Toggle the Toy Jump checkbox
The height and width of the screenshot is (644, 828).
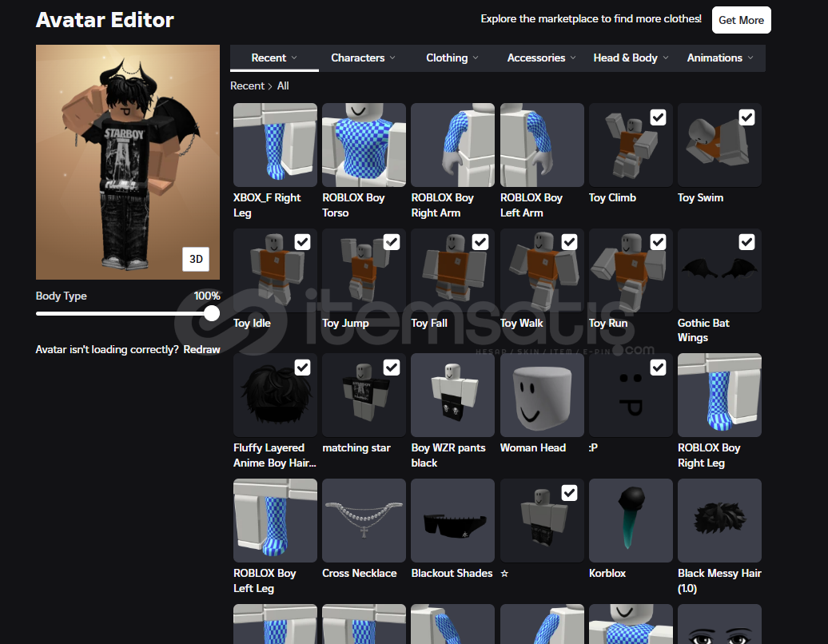pyautogui.click(x=392, y=242)
